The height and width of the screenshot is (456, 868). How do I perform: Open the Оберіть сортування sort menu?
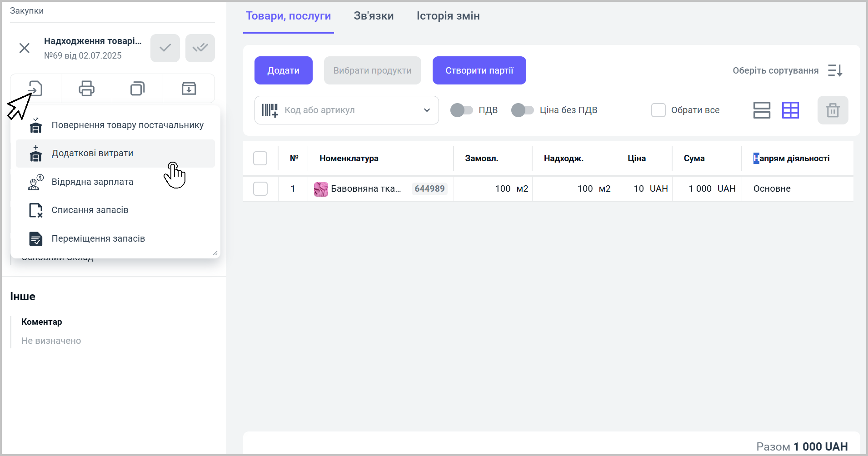pos(834,71)
